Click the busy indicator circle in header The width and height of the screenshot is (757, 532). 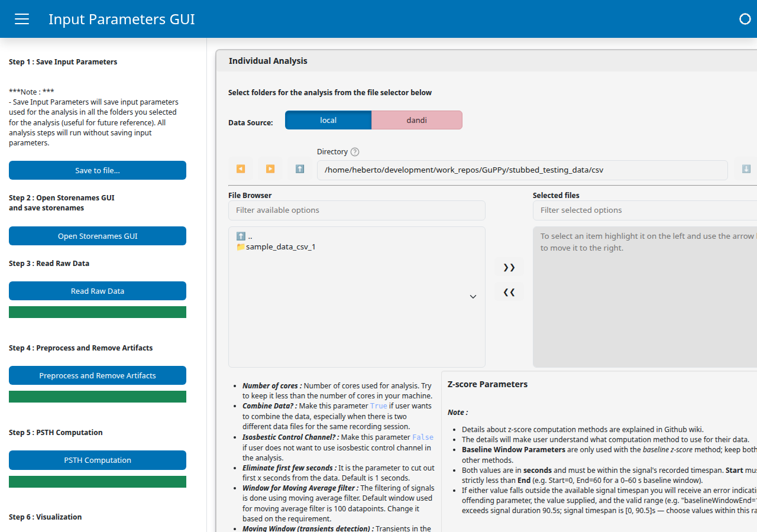tap(745, 19)
